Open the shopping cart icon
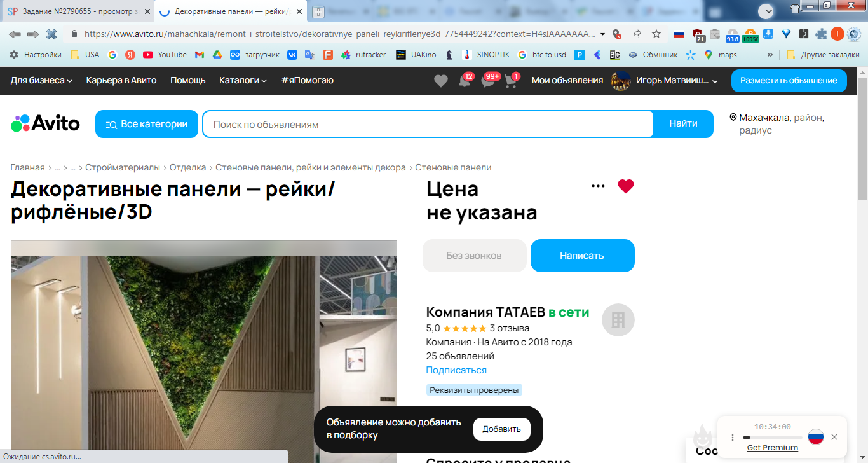The image size is (868, 463). point(511,81)
